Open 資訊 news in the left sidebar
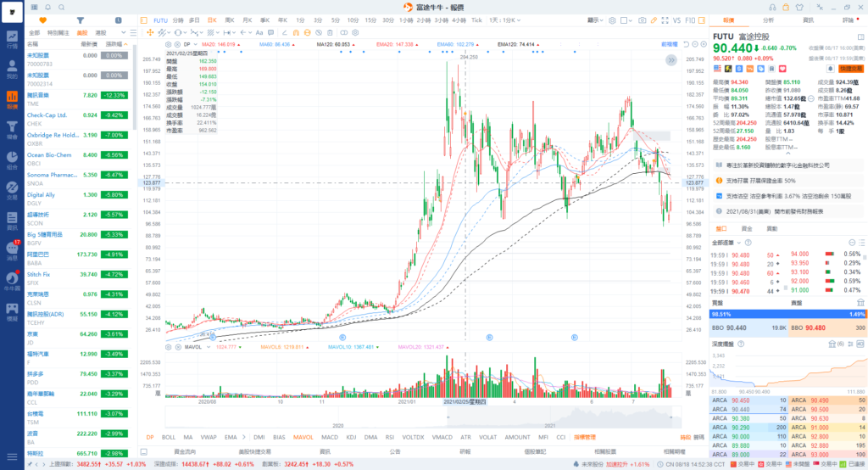 click(12, 221)
